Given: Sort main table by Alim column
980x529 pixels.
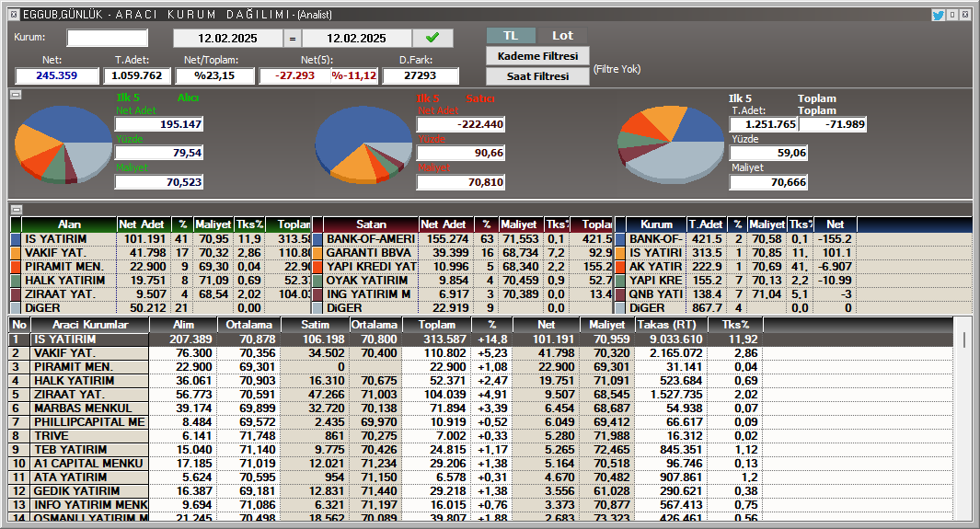Looking at the screenshot, I should [183, 325].
